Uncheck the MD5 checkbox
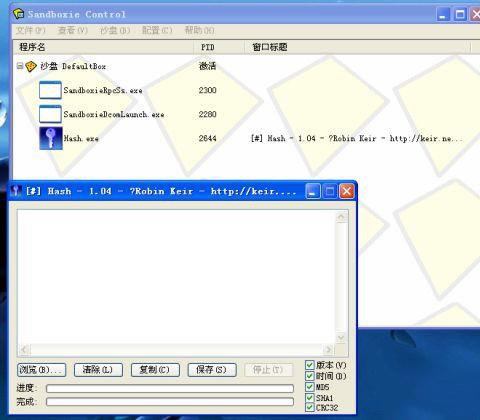 310,387
